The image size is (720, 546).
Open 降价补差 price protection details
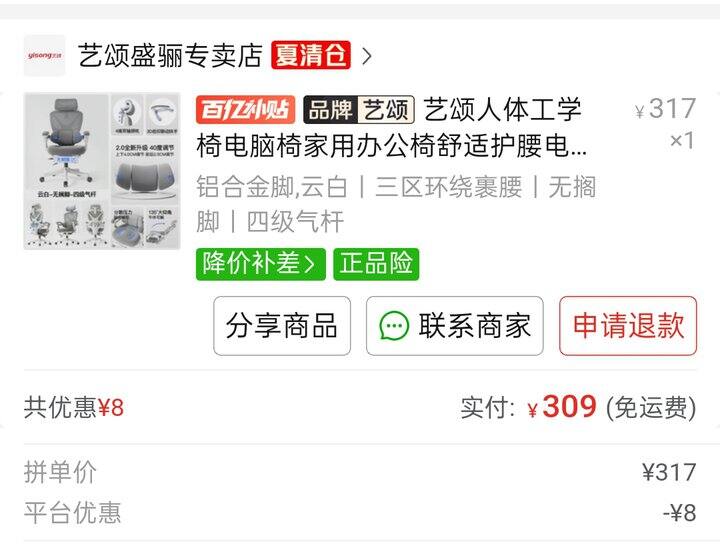[260, 264]
